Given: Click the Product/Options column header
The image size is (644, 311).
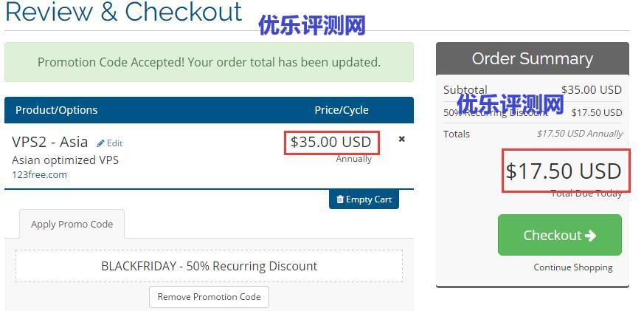Looking at the screenshot, I should 57,110.
